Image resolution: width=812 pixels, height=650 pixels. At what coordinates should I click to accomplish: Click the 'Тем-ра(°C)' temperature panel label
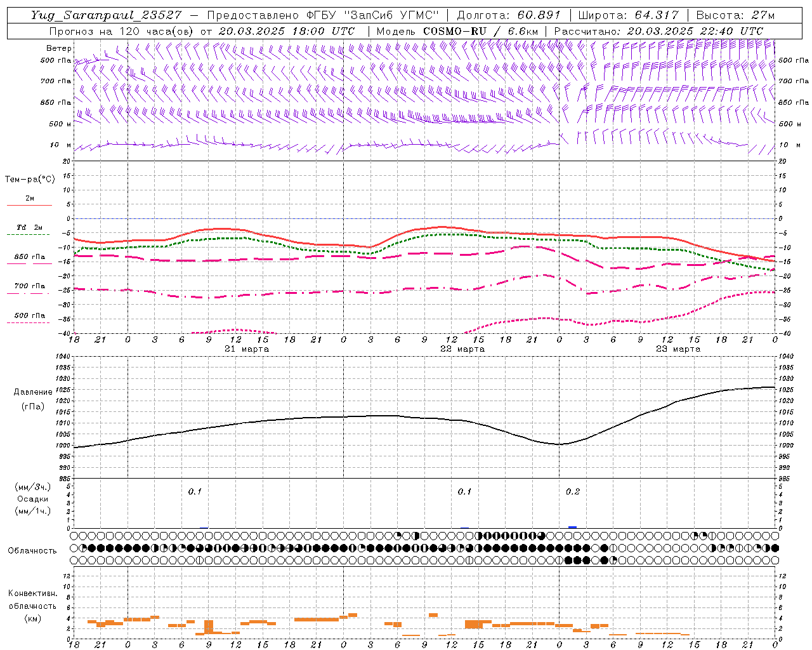30,180
